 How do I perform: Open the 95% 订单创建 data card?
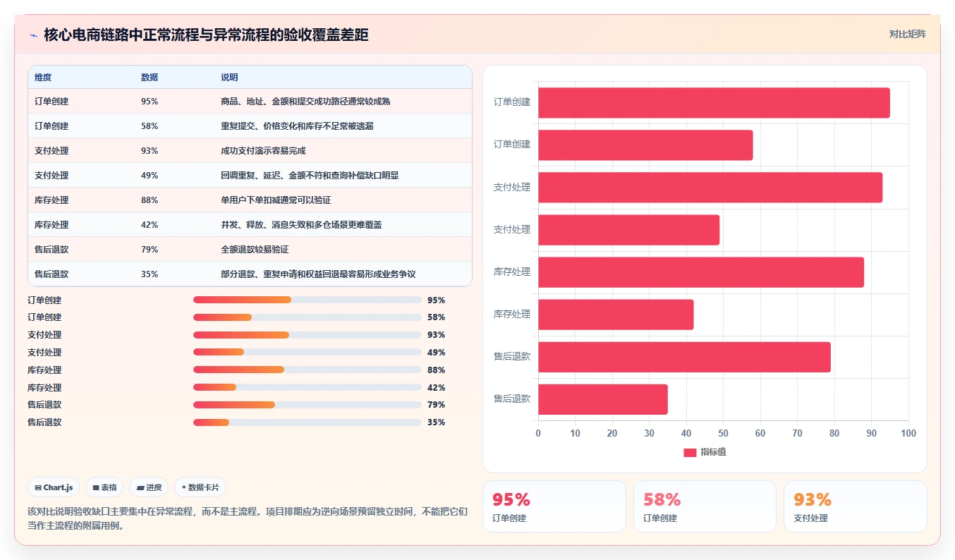554,506
